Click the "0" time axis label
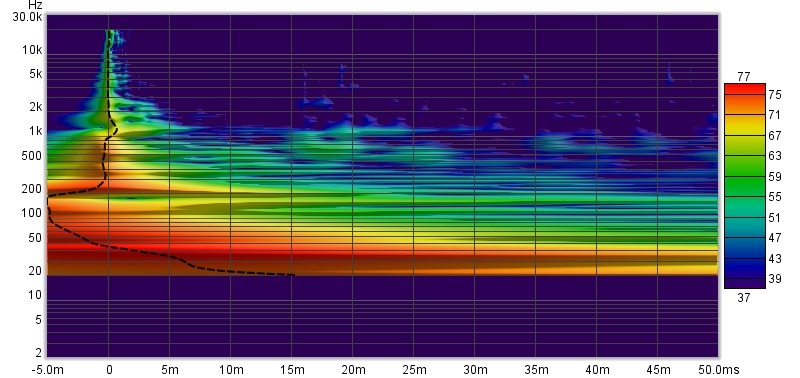 [x=109, y=370]
